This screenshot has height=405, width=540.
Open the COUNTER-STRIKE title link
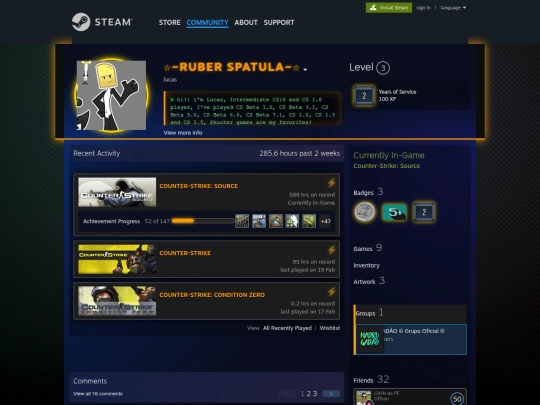(x=185, y=253)
